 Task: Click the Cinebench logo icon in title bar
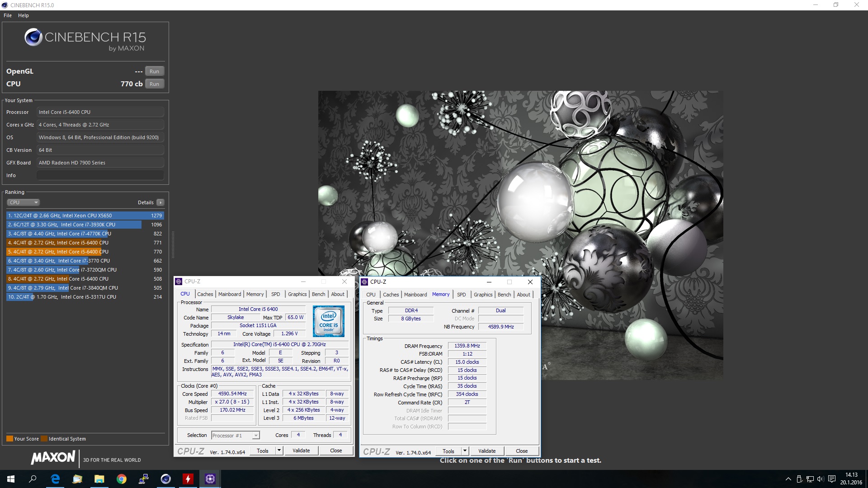(x=5, y=5)
